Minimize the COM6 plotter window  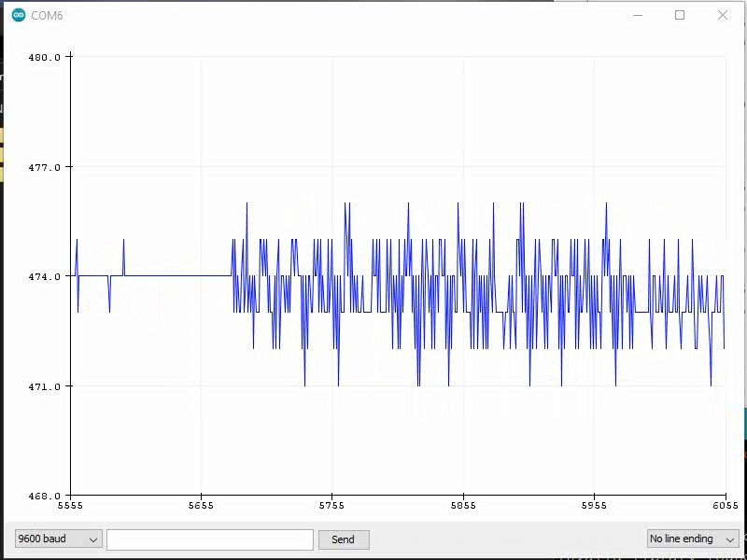pyautogui.click(x=638, y=15)
